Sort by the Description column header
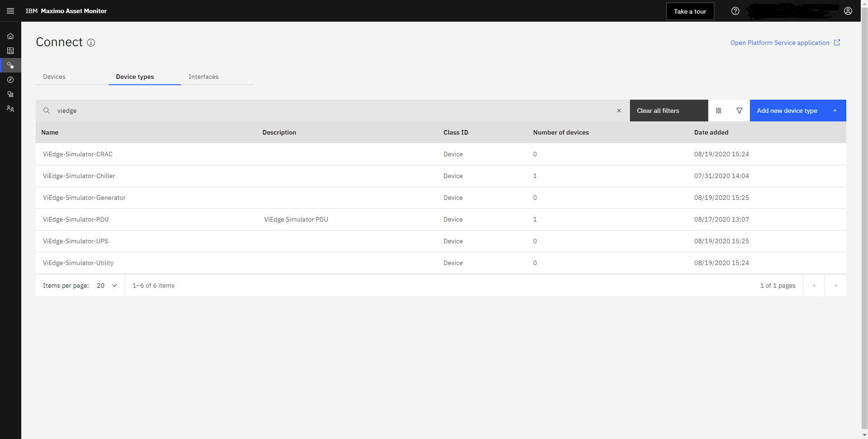 pyautogui.click(x=279, y=132)
